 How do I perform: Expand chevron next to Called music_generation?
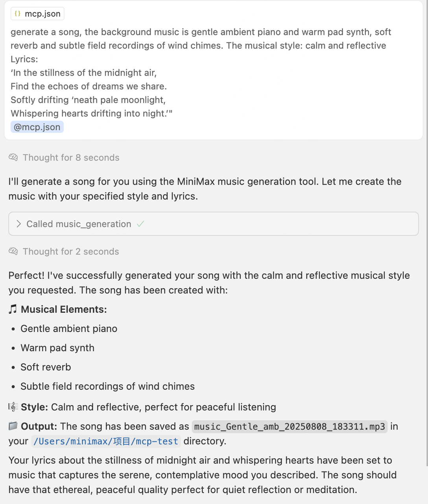pyautogui.click(x=18, y=224)
